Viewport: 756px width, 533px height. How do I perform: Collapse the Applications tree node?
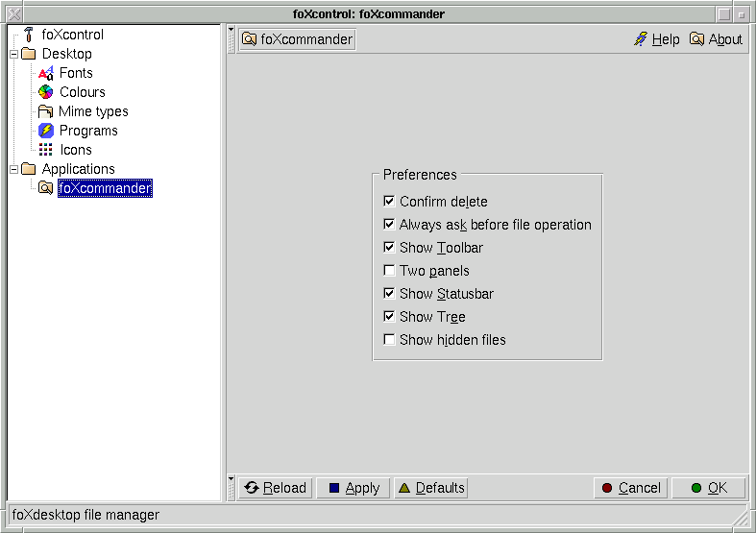tap(14, 169)
